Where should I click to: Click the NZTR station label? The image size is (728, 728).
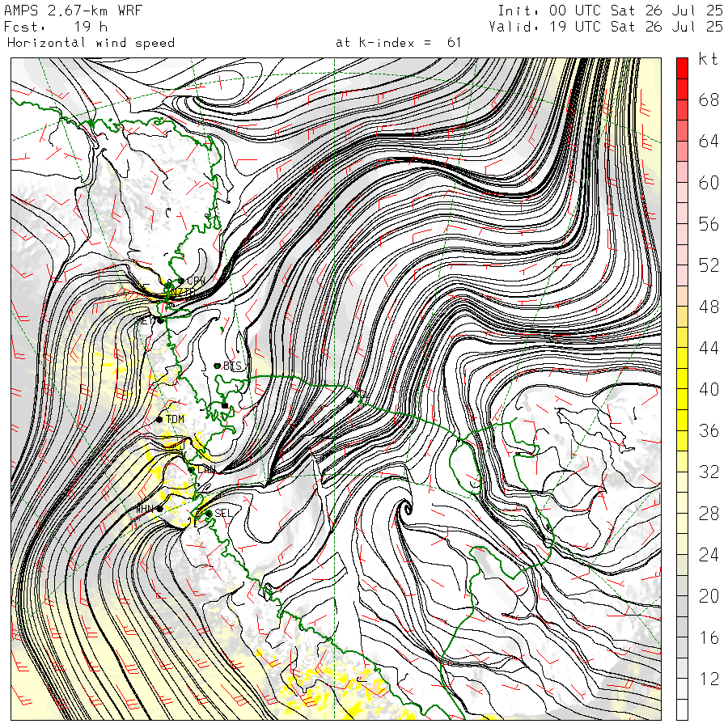183,293
